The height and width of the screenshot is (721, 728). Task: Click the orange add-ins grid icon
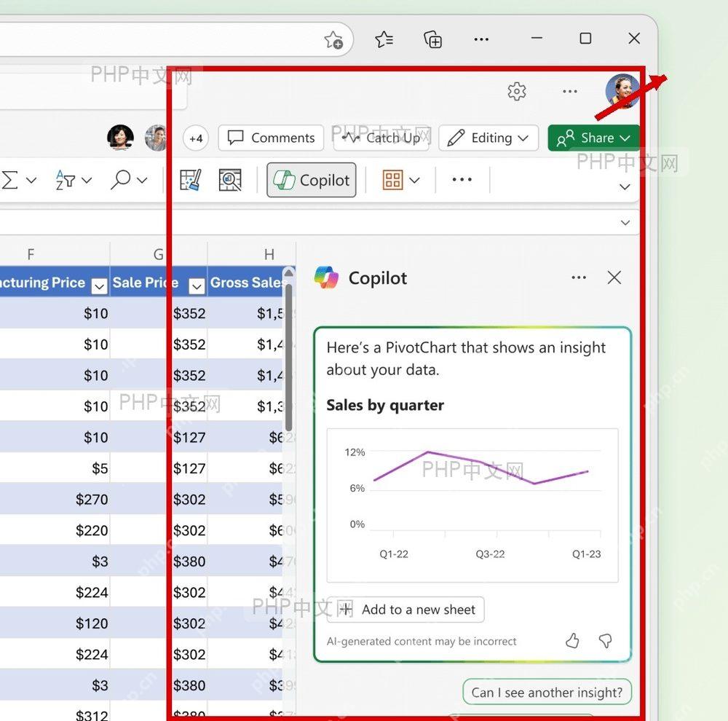pos(392,180)
